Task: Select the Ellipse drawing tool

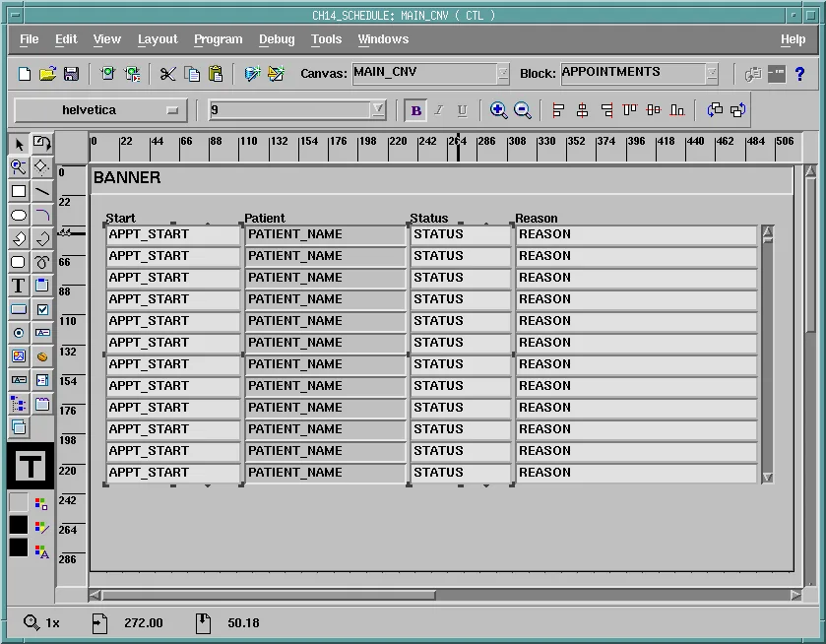Action: pyautogui.click(x=19, y=215)
